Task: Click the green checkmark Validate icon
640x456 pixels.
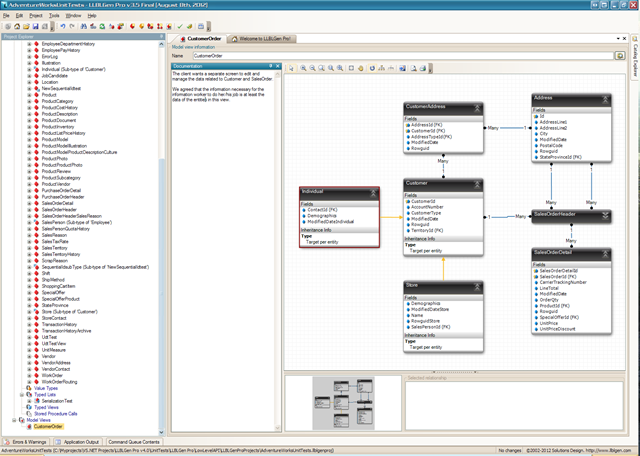Action: pos(180,27)
